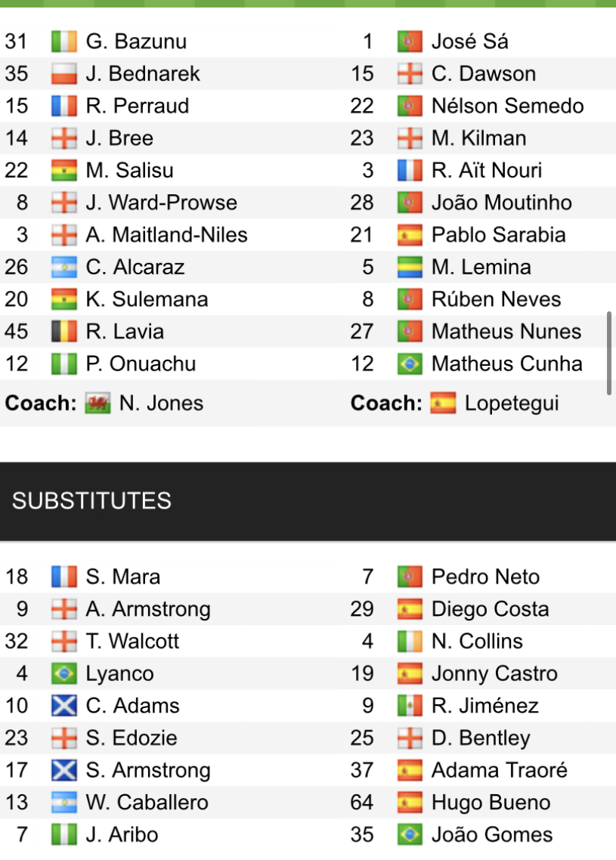Click the Poland flag next to J. Bednarek
Image resolution: width=616 pixels, height=860 pixels.
click(x=64, y=74)
